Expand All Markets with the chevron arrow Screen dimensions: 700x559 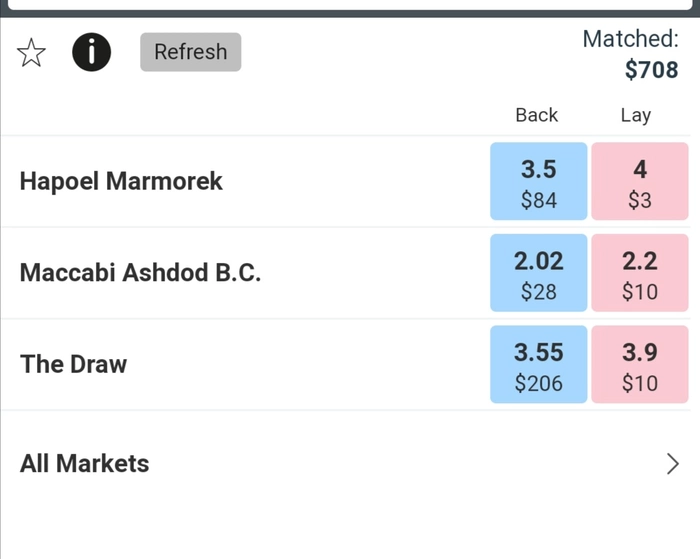[672, 464]
